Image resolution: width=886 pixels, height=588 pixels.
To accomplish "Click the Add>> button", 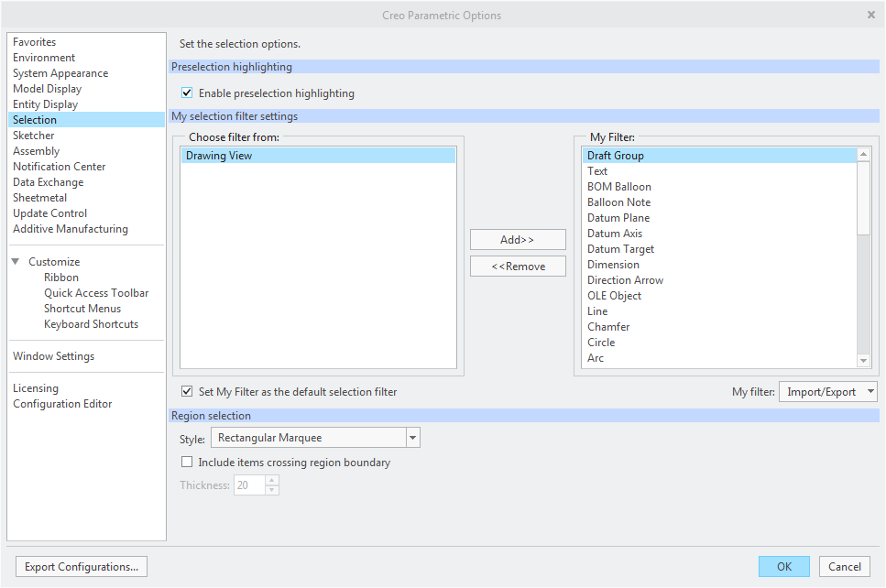I will [518, 240].
